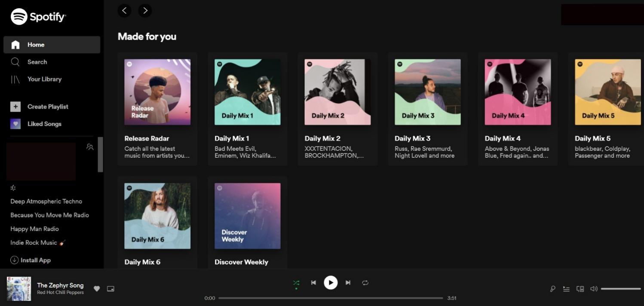
Task: Click the Install App download icon
Action: (x=14, y=260)
